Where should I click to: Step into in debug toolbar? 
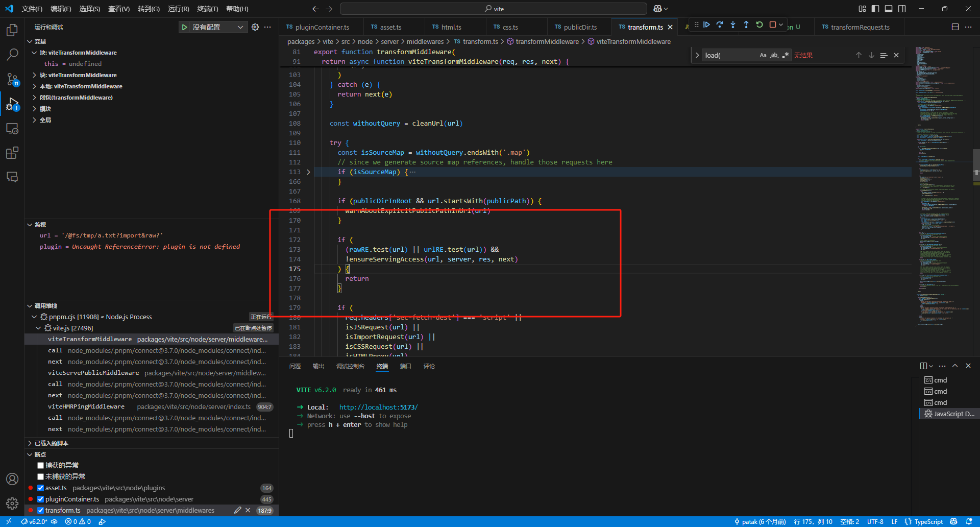(733, 25)
